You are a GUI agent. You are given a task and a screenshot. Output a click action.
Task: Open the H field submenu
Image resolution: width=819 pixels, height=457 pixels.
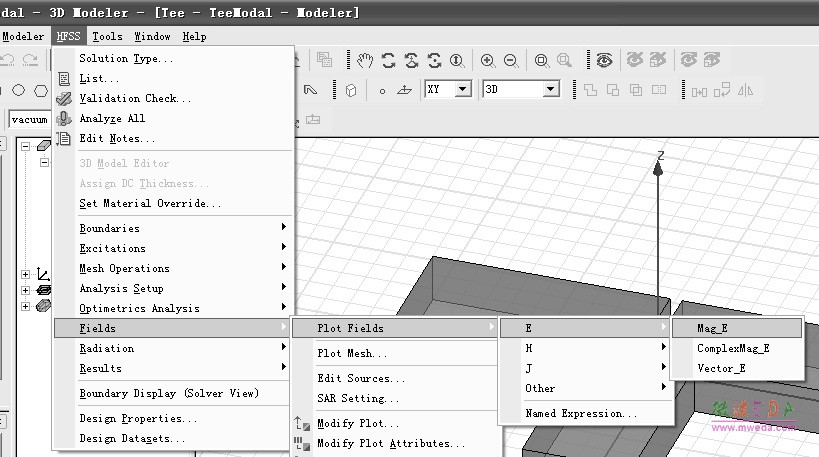click(x=584, y=348)
